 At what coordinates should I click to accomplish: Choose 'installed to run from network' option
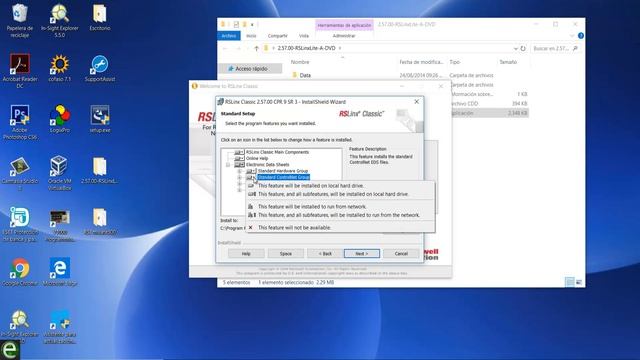[340, 207]
